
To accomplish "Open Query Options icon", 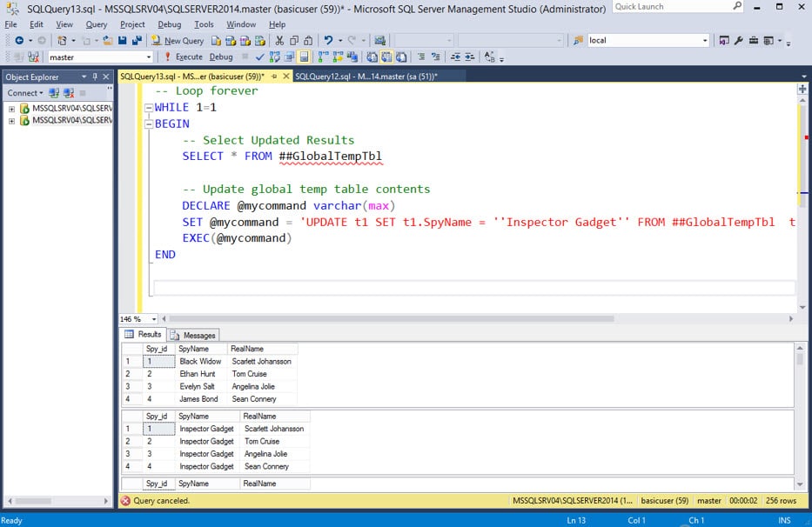I will 290,57.
